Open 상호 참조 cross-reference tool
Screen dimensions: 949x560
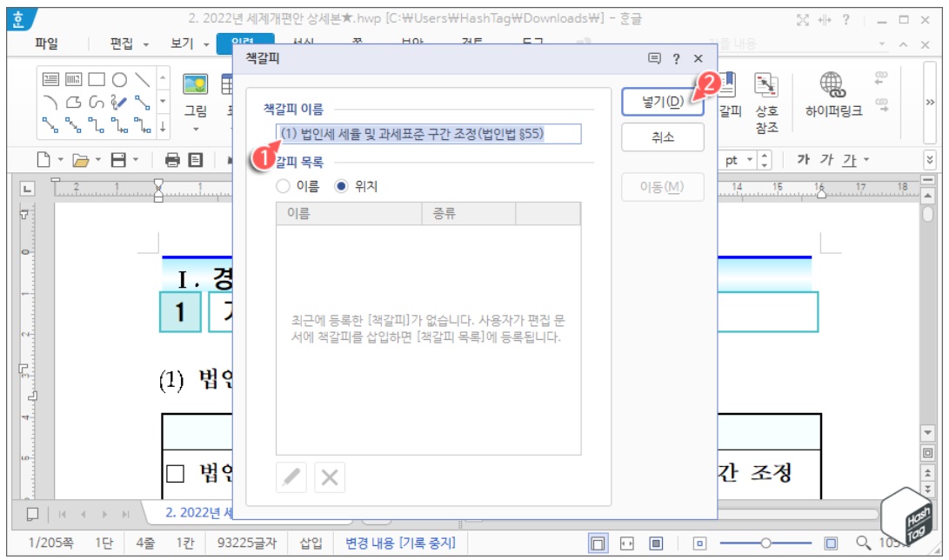coord(766,102)
